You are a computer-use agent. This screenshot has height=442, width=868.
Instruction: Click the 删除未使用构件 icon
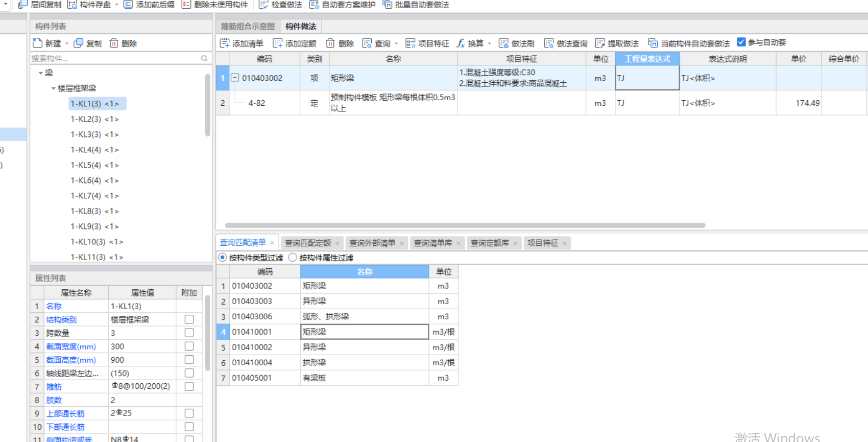click(186, 5)
